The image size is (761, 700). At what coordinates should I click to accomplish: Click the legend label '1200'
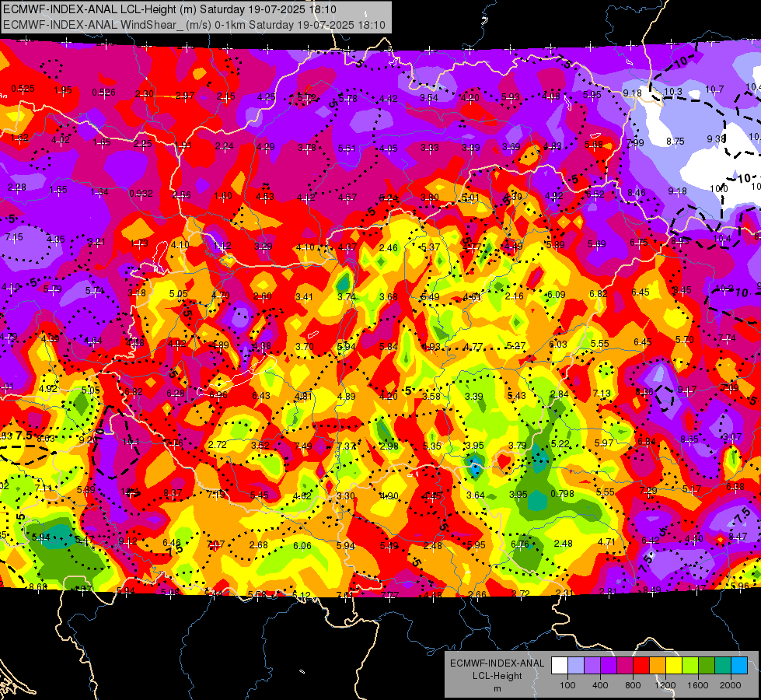pyautogui.click(x=665, y=685)
